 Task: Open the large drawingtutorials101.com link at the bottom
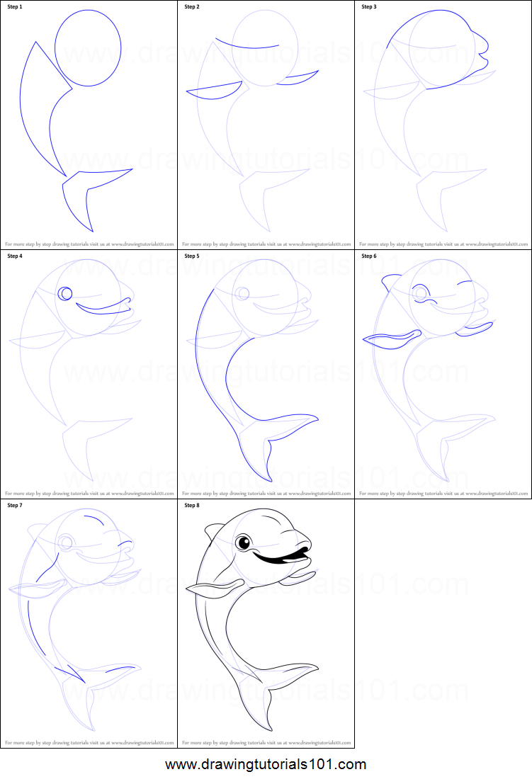tap(266, 765)
